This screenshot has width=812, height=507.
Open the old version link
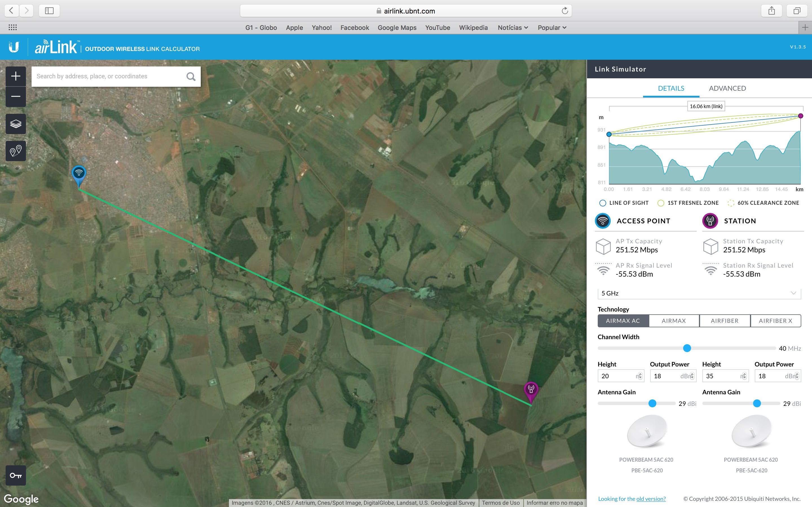point(651,499)
